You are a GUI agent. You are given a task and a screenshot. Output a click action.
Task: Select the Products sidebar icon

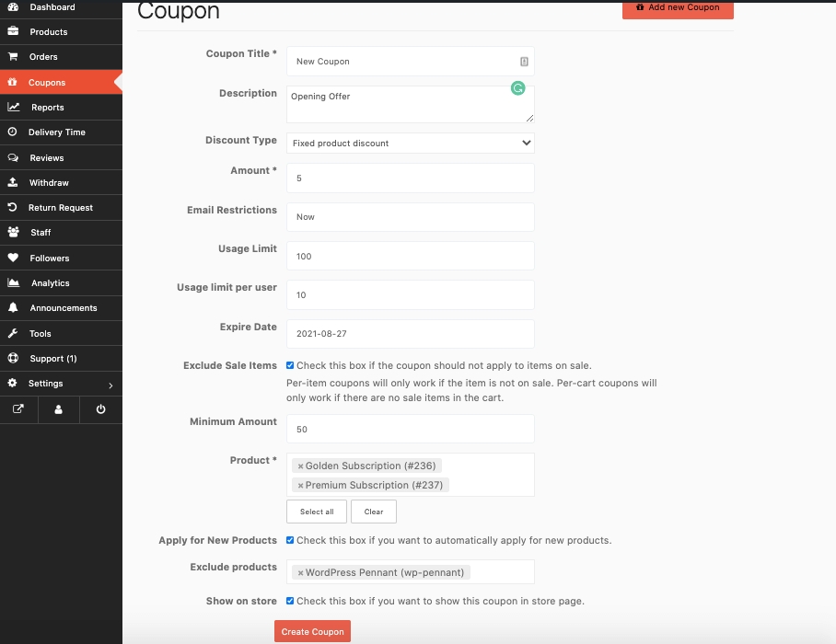(x=13, y=31)
